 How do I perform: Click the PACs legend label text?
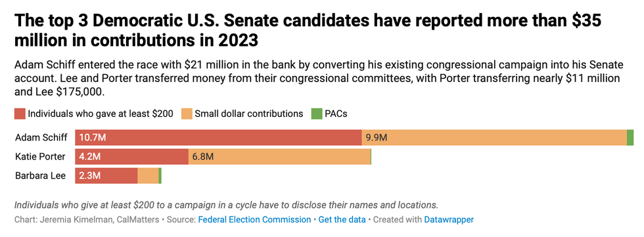[336, 114]
